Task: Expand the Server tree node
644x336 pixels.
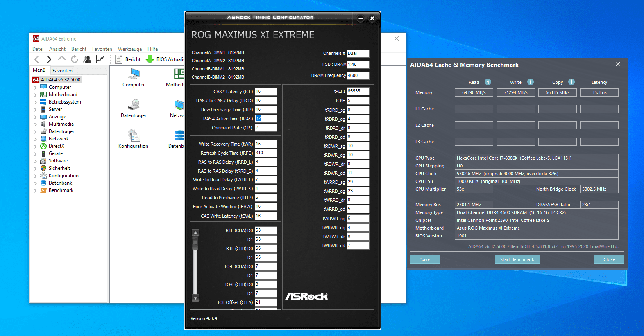Action: pos(35,110)
